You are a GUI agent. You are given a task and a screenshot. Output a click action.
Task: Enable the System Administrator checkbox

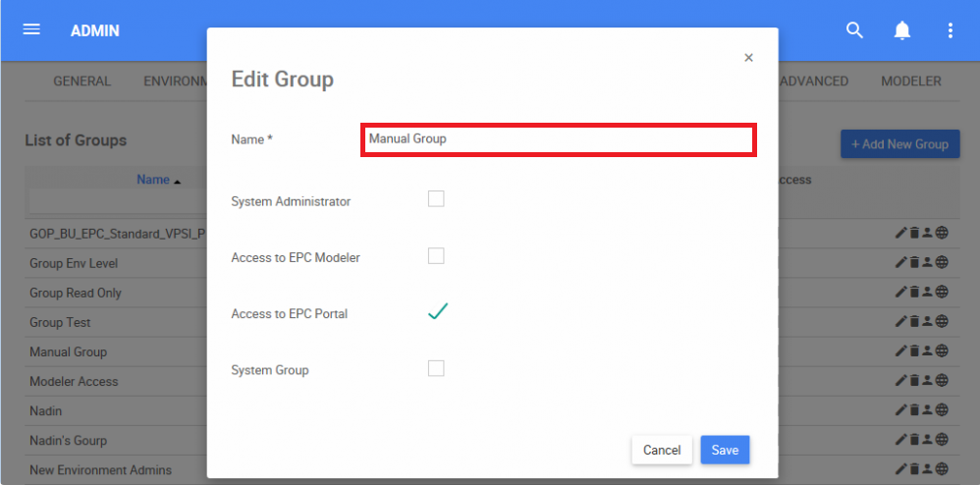[436, 199]
